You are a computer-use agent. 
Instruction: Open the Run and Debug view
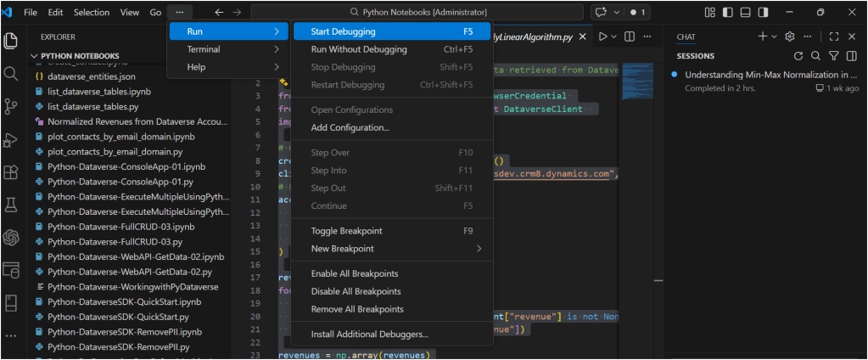tap(11, 139)
